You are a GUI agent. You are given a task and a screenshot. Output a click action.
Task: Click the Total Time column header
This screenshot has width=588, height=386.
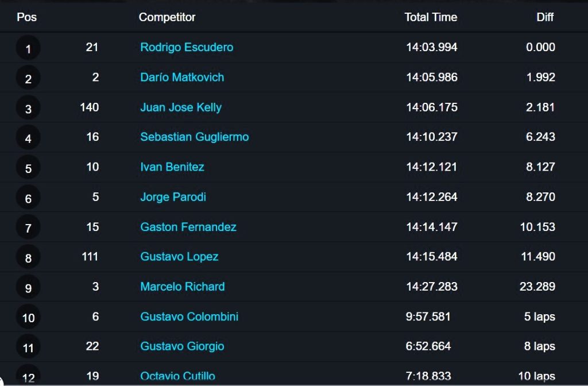click(431, 17)
